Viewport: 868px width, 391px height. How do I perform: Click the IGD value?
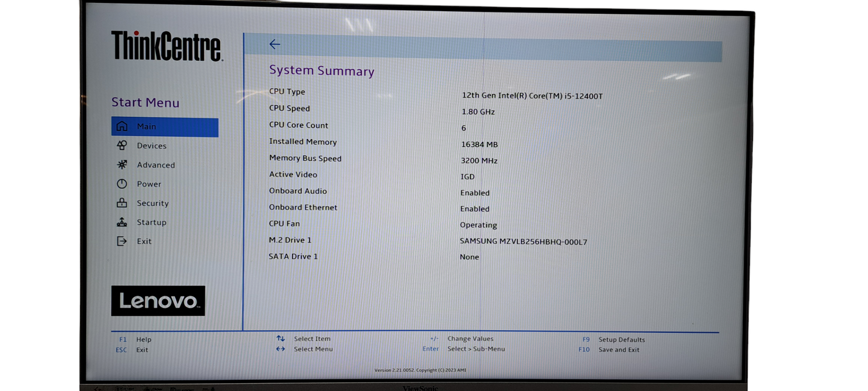(468, 177)
